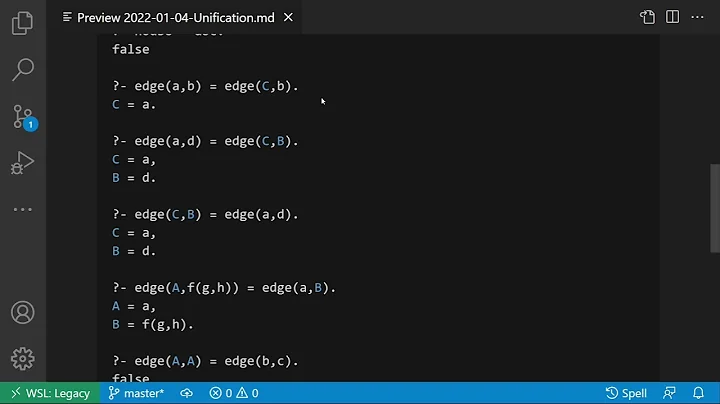Open the master* branch picker
Image resolution: width=720 pixels, height=404 pixels.
click(136, 393)
